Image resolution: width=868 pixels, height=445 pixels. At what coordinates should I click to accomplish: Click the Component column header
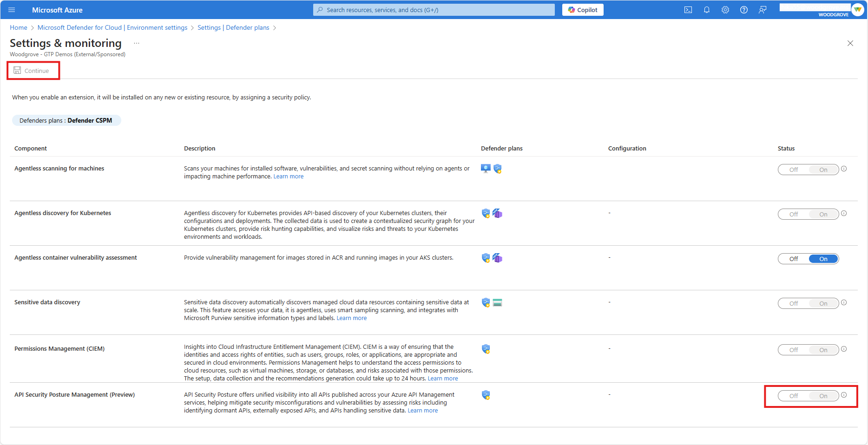pyautogui.click(x=31, y=149)
